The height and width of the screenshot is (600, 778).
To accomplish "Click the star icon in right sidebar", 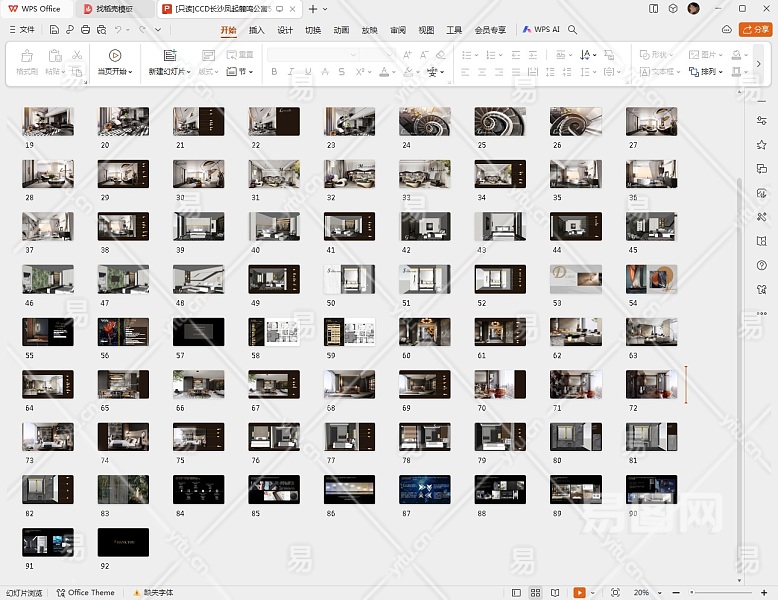I will tap(762, 145).
